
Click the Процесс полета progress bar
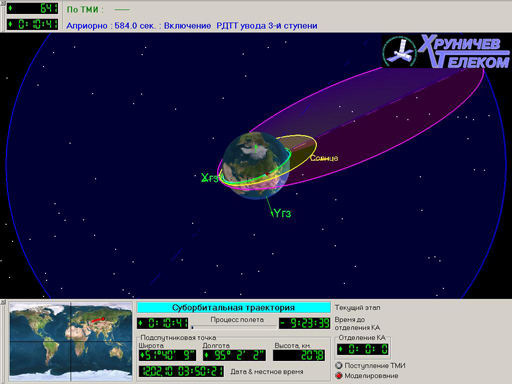[x=233, y=327]
